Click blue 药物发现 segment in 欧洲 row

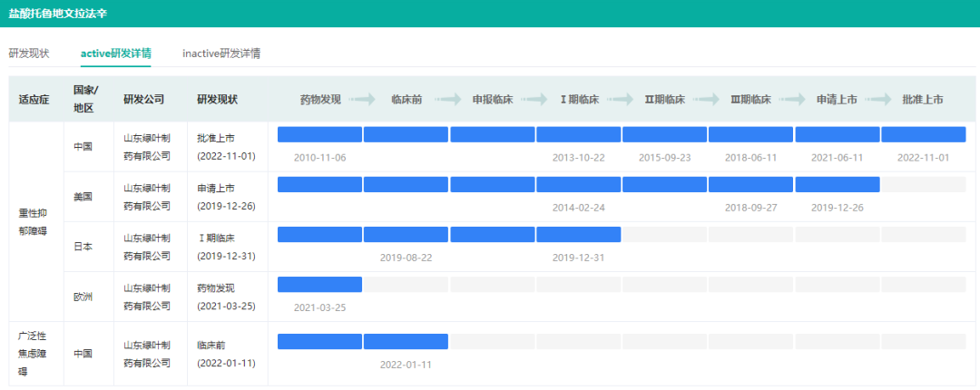click(x=319, y=284)
